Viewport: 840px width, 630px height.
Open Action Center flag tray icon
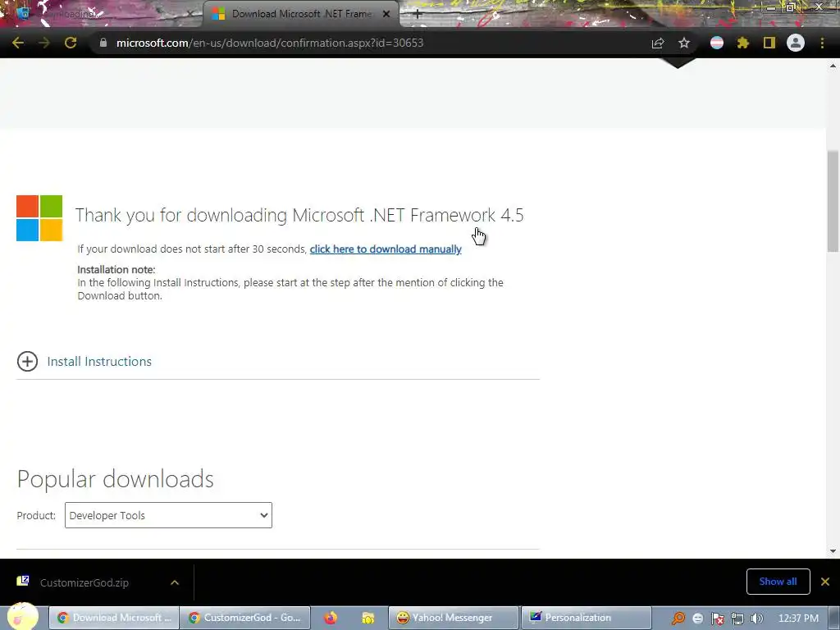(x=717, y=619)
